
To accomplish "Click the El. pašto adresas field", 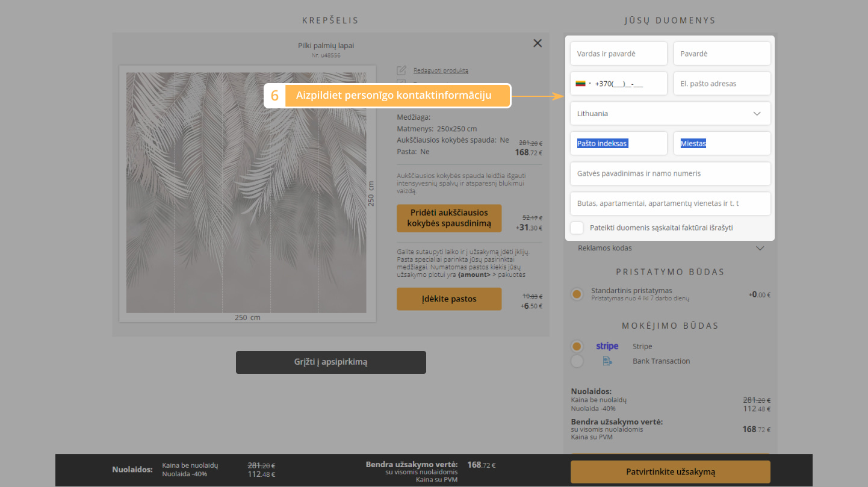I will click(x=722, y=84).
